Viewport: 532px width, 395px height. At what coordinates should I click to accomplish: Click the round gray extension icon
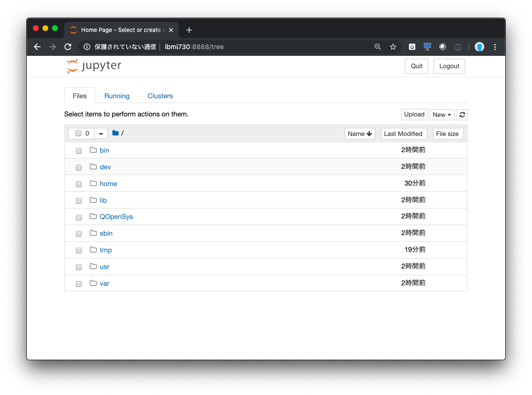coord(442,47)
